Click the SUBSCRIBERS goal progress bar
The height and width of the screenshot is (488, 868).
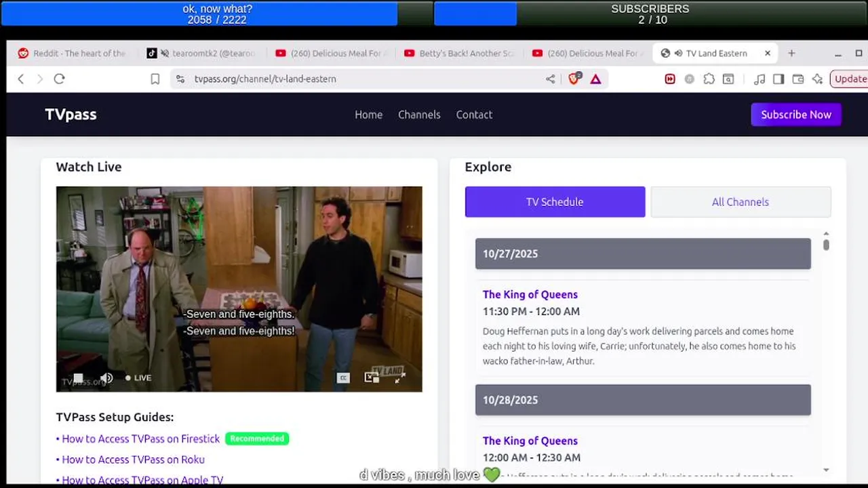point(650,14)
